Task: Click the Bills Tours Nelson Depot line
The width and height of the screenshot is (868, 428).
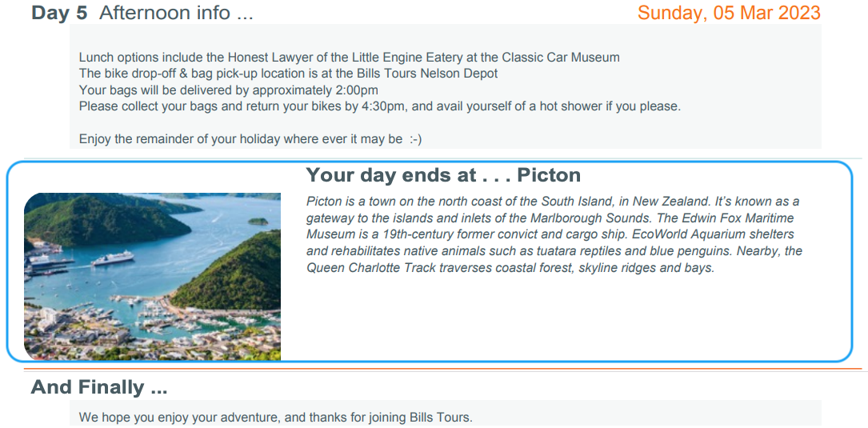Action: 289,73
